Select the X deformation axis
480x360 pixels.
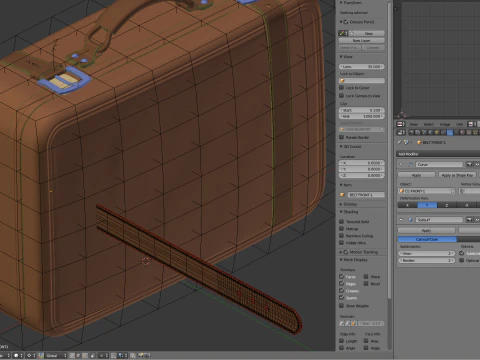click(408, 205)
